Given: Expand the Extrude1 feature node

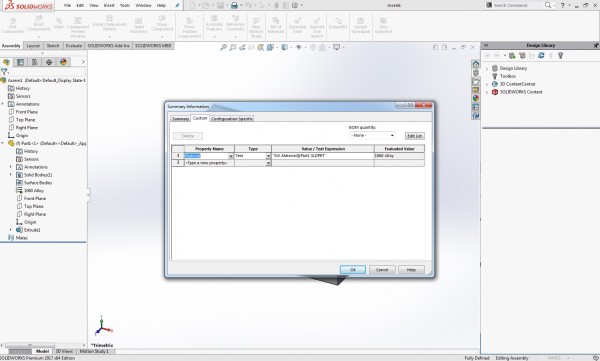Looking at the screenshot, I should coord(11,230).
